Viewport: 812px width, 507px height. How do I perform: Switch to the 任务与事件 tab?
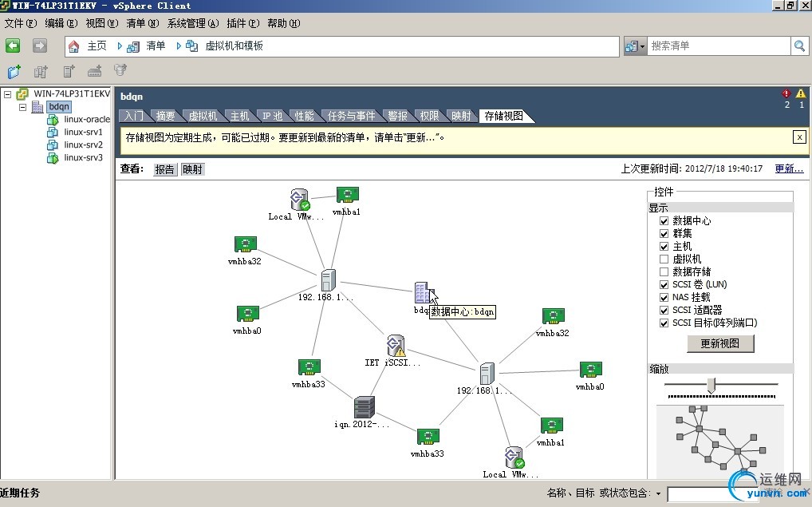[x=351, y=116]
